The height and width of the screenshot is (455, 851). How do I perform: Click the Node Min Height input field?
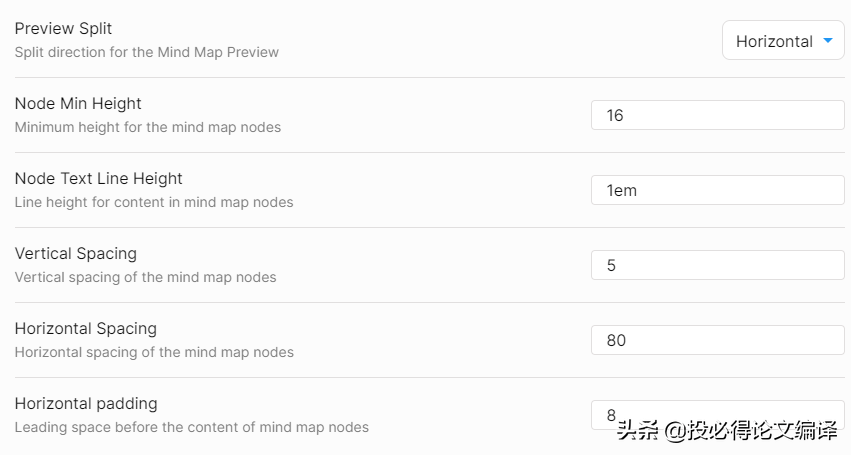(x=717, y=115)
